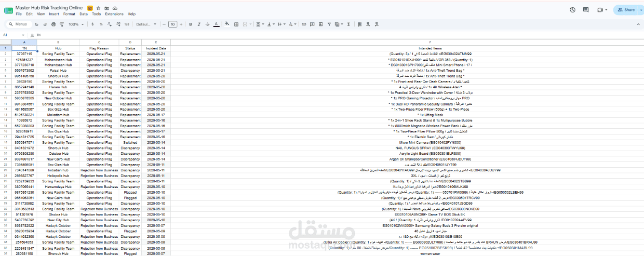The height and width of the screenshot is (256, 644).
Task: Open the Google Sheets home icon
Action: tap(8, 10)
